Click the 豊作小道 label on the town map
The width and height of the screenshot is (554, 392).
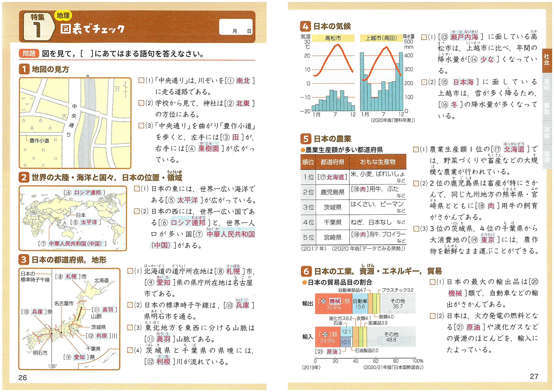[x=39, y=141]
